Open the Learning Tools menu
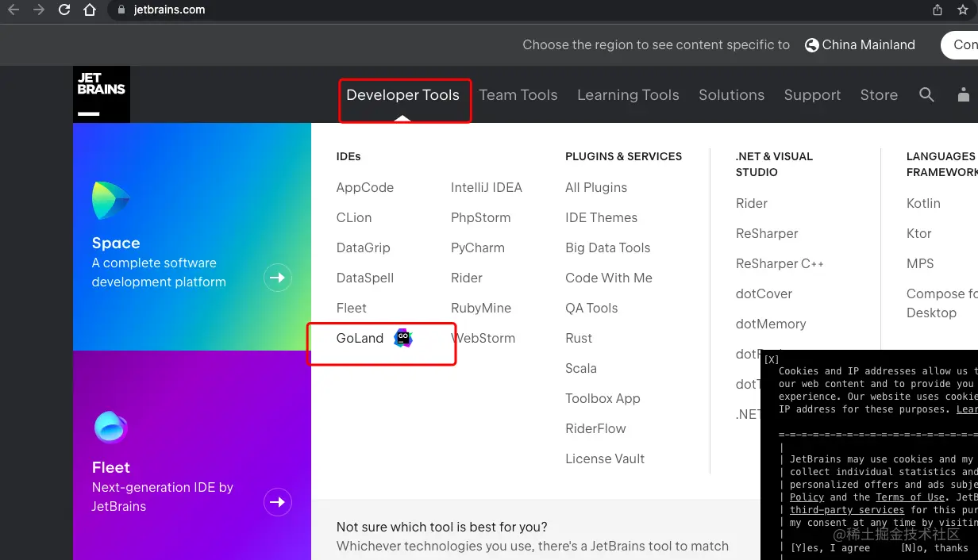 [x=628, y=95]
